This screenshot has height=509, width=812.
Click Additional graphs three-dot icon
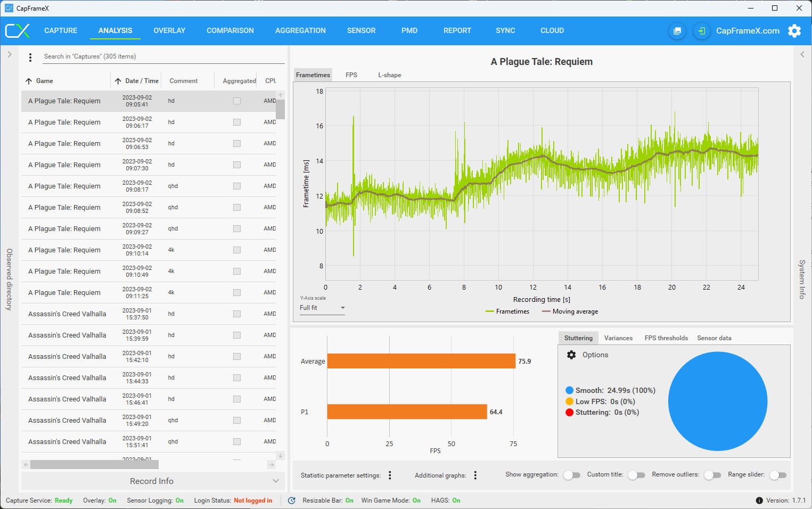(x=475, y=475)
